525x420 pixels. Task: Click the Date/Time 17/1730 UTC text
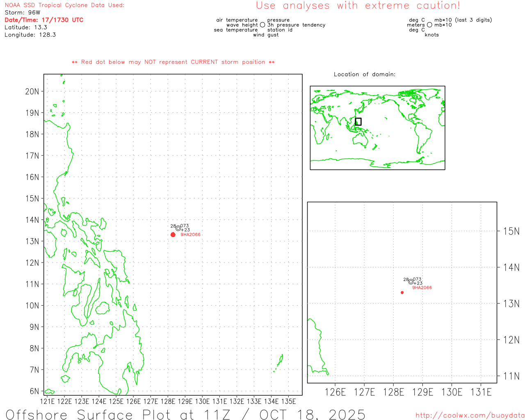point(44,20)
